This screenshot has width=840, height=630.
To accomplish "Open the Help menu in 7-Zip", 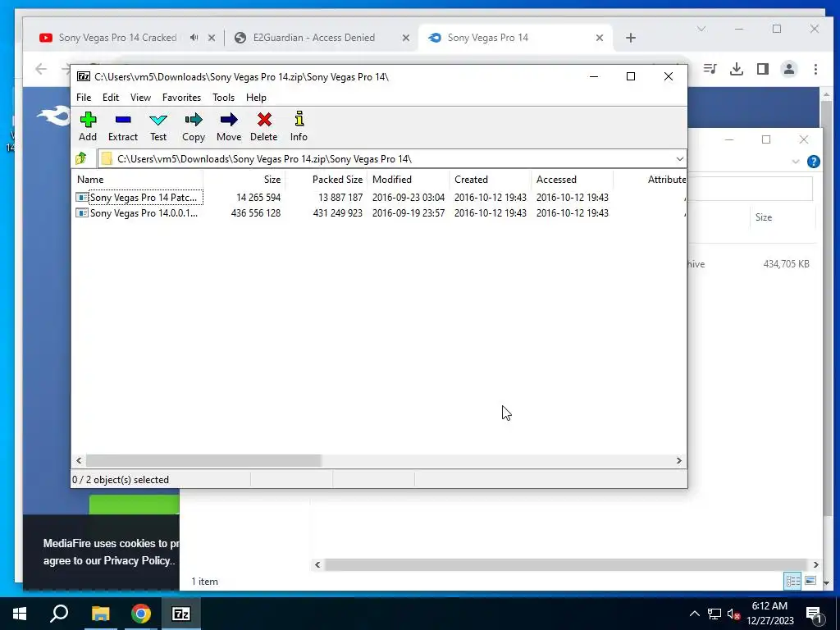I will (256, 98).
